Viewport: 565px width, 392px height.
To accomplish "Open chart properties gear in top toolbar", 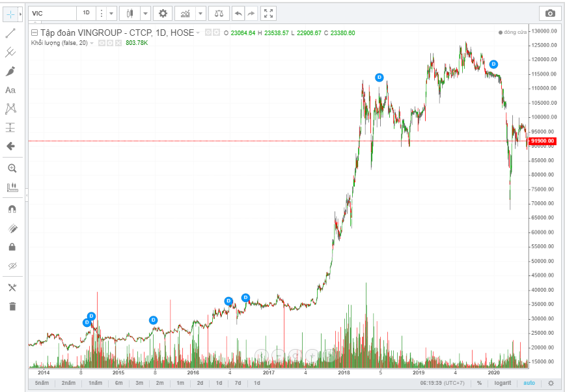I will [x=163, y=13].
